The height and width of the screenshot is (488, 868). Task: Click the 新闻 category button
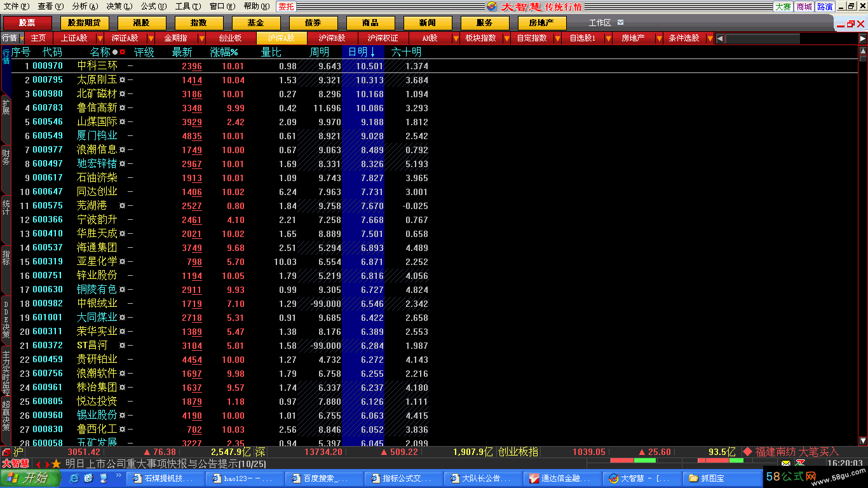point(428,23)
